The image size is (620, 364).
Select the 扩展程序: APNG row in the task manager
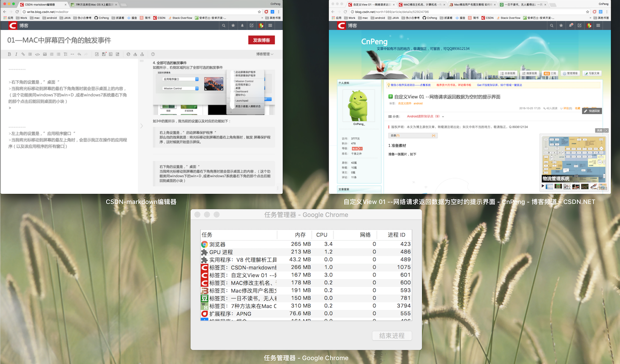[x=306, y=314]
